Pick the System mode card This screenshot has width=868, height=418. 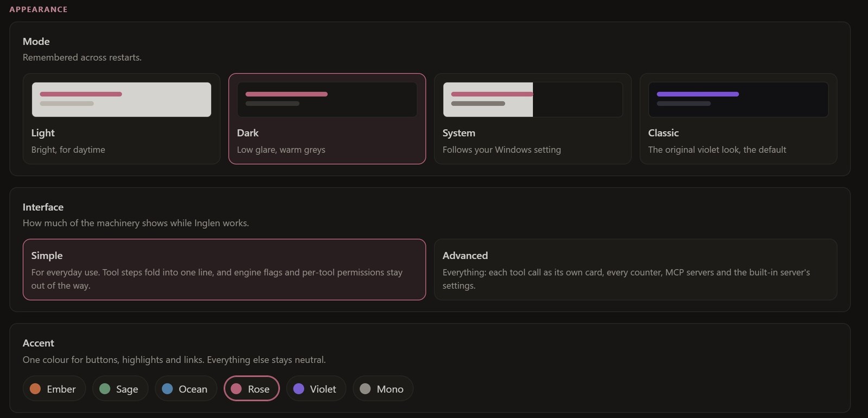533,119
